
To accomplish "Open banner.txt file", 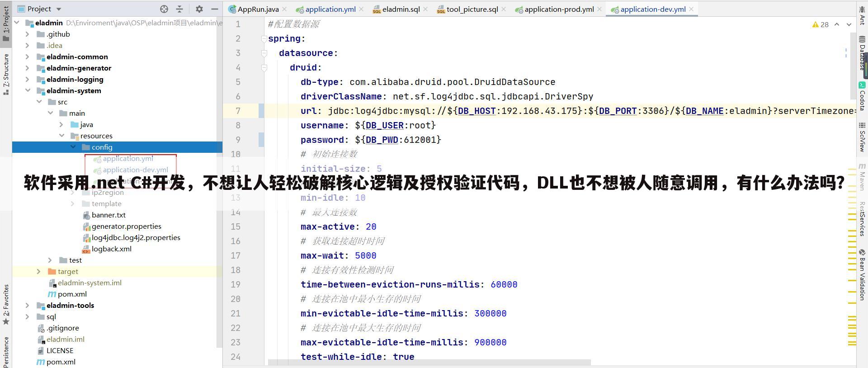I will tap(108, 215).
